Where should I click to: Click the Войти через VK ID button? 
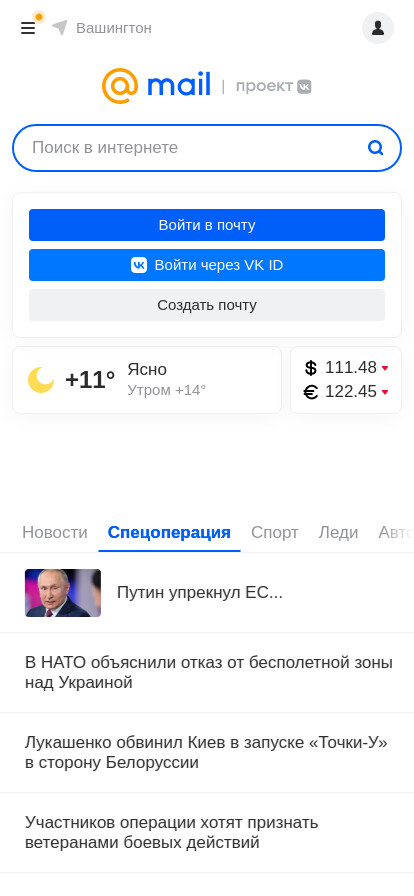(207, 265)
